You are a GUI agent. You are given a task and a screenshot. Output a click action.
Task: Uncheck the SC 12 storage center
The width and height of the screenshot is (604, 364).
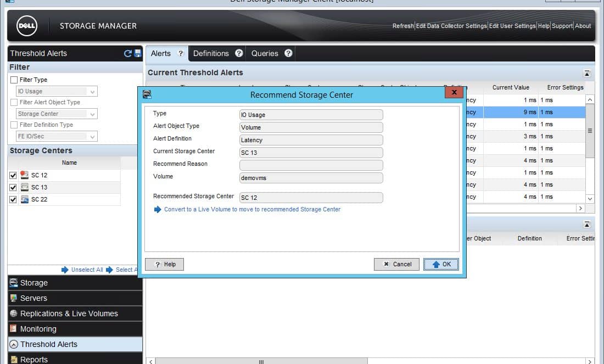coord(13,175)
